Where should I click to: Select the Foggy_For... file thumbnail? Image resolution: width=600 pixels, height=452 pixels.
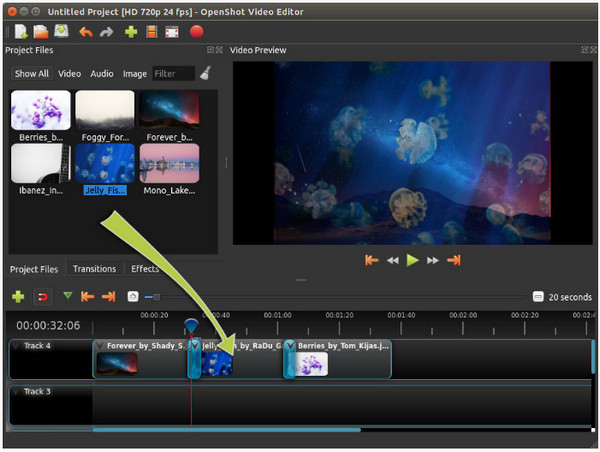[105, 110]
